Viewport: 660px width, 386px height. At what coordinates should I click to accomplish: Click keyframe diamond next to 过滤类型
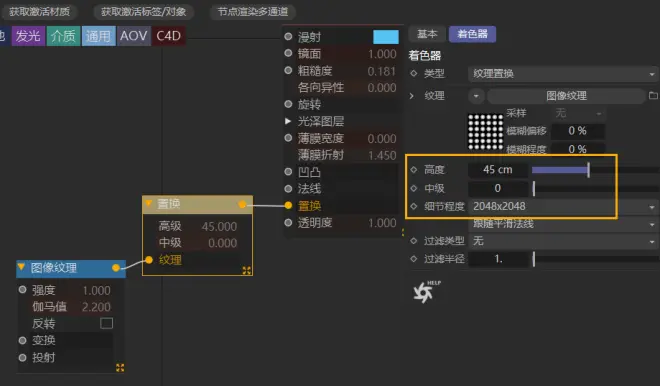414,241
